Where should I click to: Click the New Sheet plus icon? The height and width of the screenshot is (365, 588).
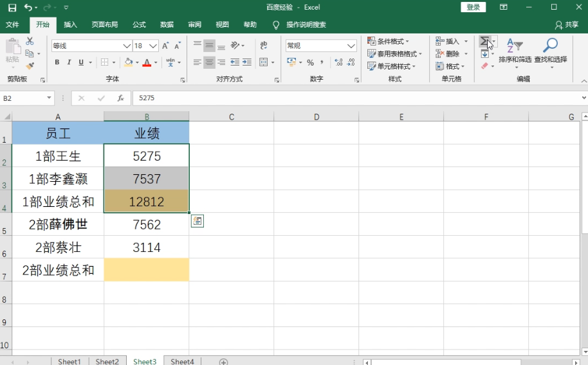tap(223, 362)
